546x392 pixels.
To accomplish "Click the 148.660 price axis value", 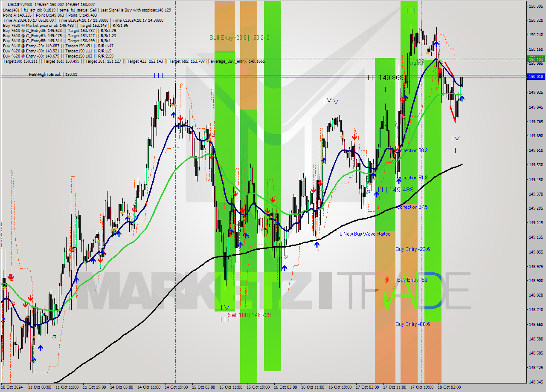I will coord(536,324).
